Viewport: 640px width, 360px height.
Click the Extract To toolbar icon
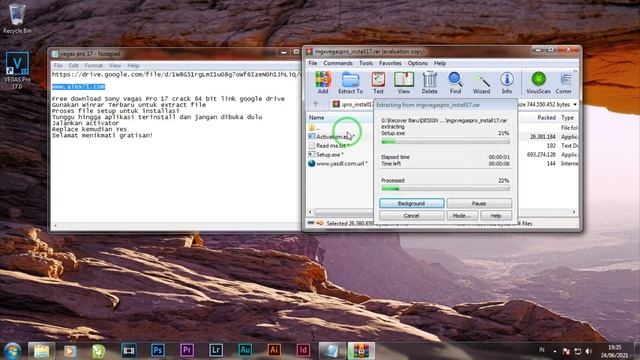(x=350, y=83)
